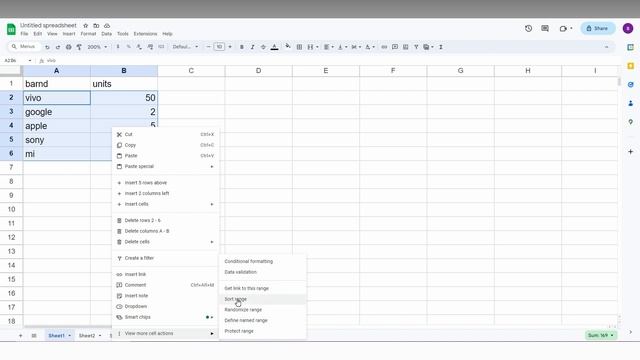640x360 pixels.
Task: Format selection as percent
Action: tap(129, 47)
